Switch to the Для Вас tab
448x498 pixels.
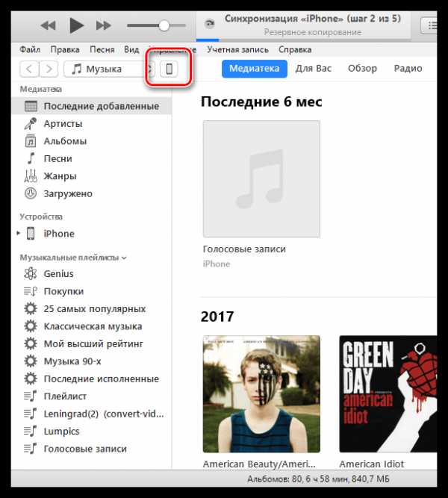tap(314, 68)
